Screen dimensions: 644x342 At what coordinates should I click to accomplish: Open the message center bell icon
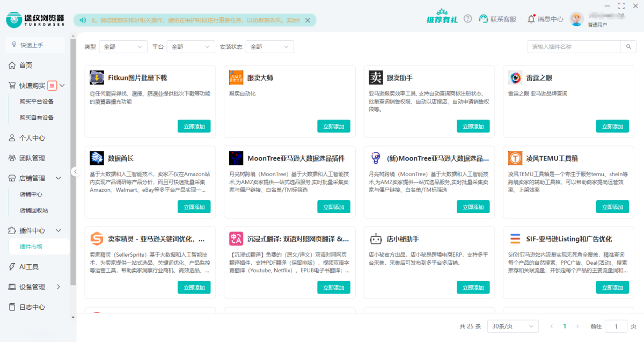click(531, 19)
